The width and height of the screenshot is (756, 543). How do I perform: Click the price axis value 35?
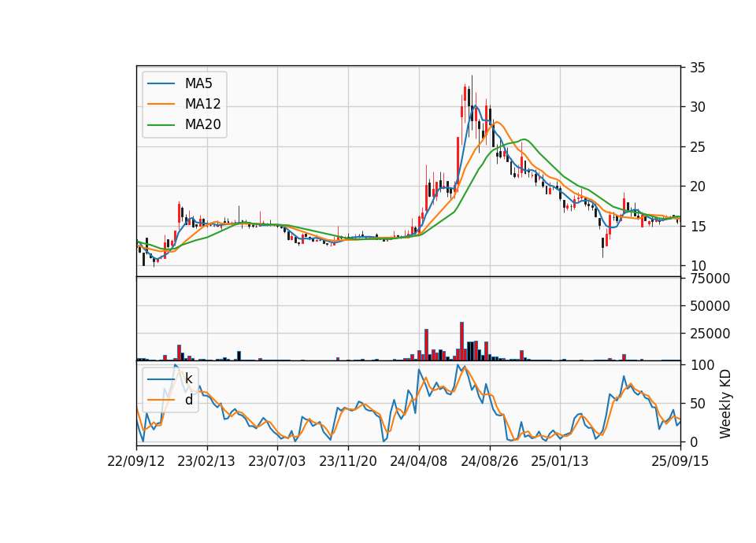tap(698, 68)
